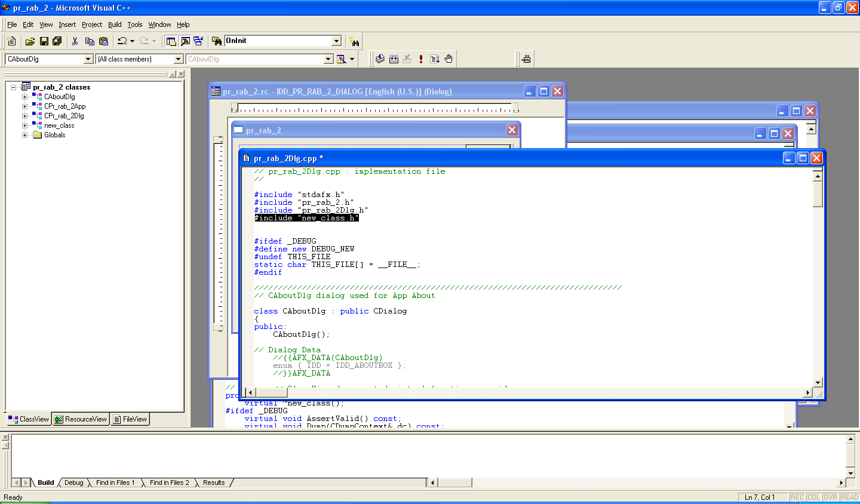Cut selection with the scissors icon

pos(75,41)
